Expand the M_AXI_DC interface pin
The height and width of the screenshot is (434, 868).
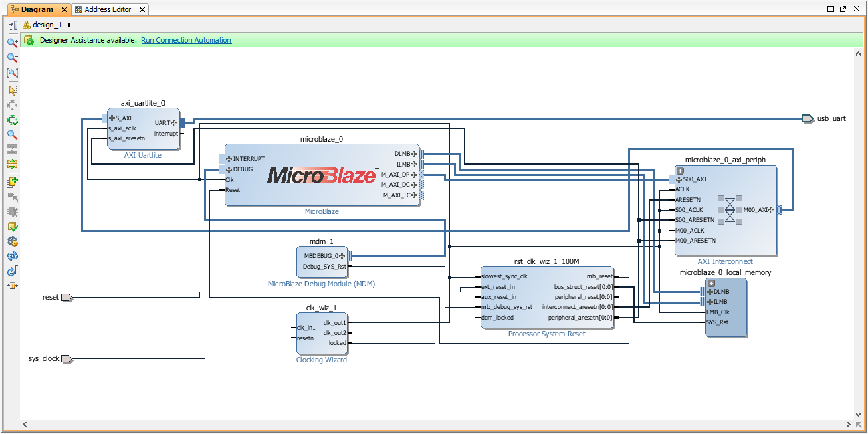click(x=414, y=185)
